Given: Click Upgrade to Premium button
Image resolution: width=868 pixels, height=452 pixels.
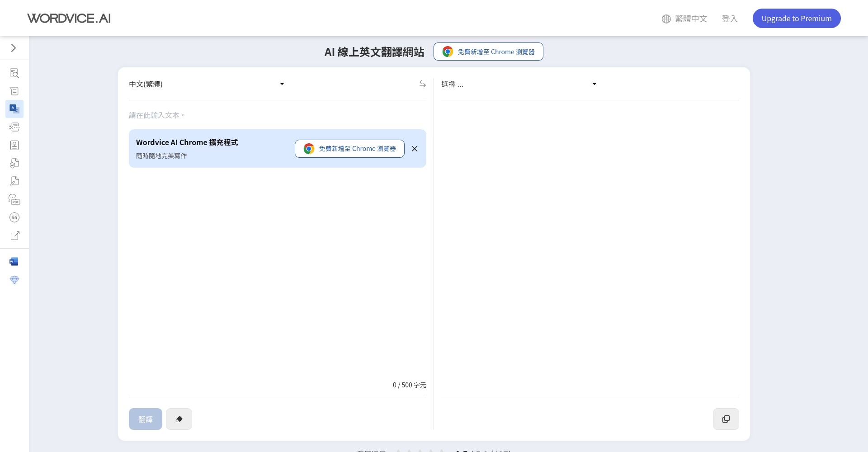Looking at the screenshot, I should tap(797, 18).
